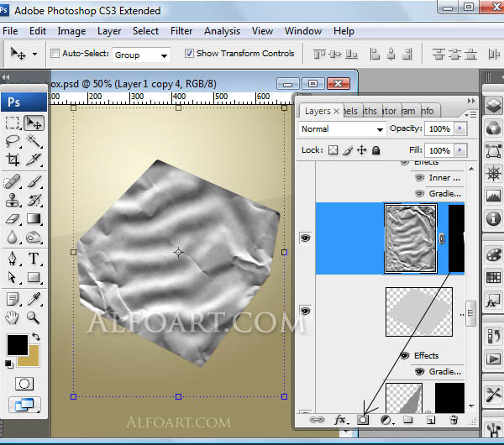
Task: Reset default foreground and background colors
Action: pyautogui.click(x=9, y=364)
